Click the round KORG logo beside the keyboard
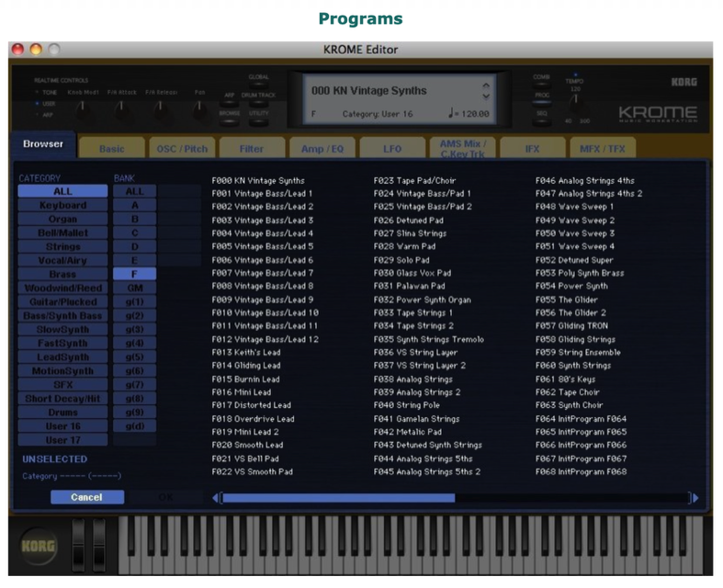723x588 pixels. 39,546
